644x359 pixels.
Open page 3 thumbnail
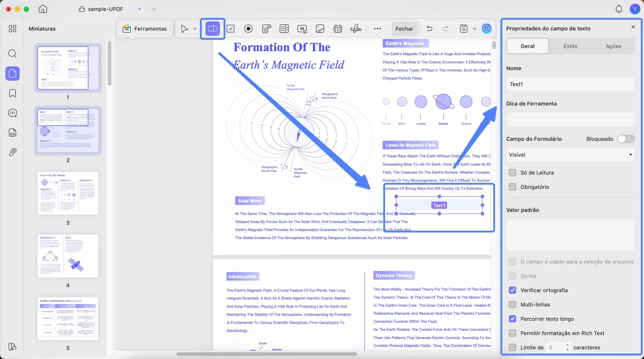click(68, 193)
